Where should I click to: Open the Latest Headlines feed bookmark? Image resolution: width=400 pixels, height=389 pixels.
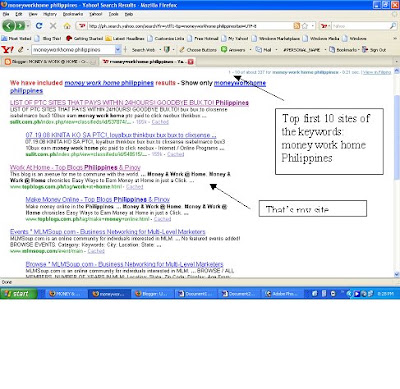125,39
